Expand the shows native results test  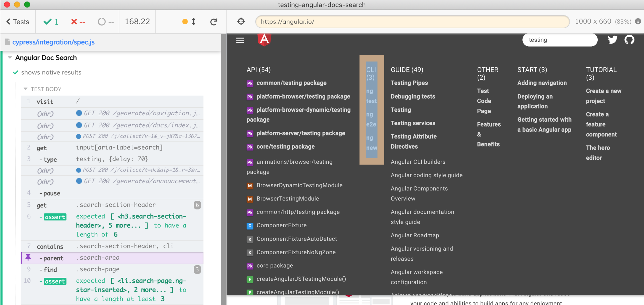(x=51, y=73)
